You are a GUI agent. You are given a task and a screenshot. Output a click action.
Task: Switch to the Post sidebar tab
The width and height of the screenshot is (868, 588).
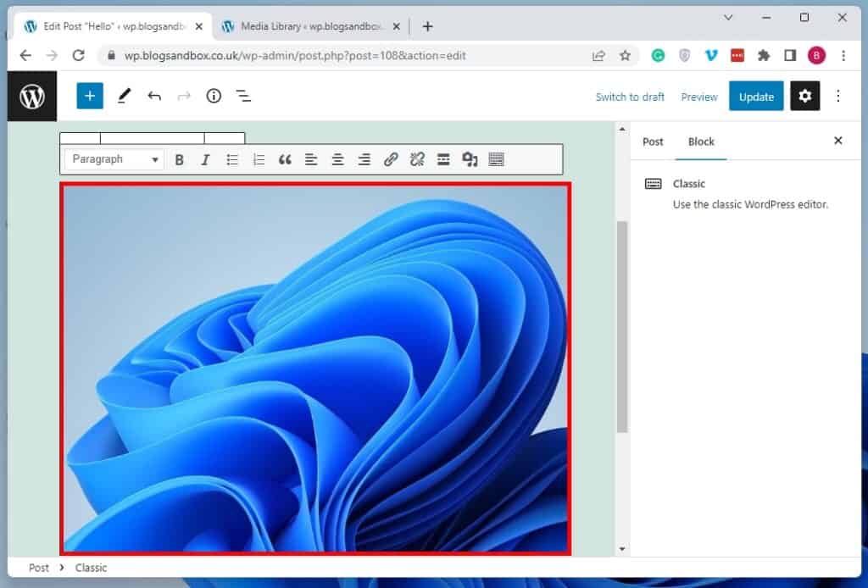(x=653, y=141)
